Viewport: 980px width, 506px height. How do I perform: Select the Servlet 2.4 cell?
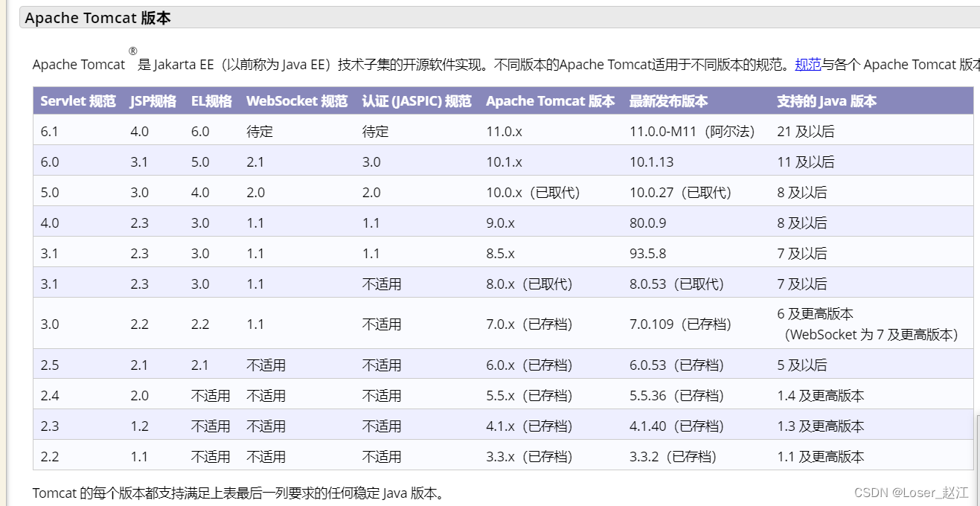pyautogui.click(x=49, y=396)
